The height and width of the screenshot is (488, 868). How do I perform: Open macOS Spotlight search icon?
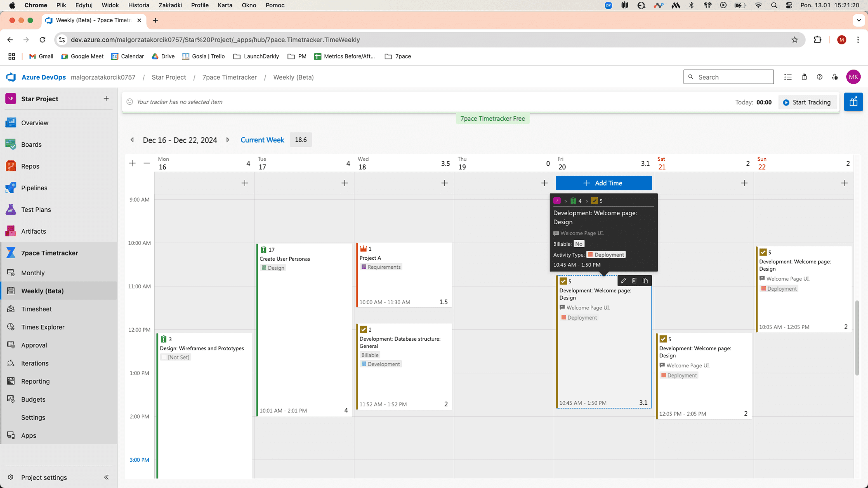(x=774, y=5)
